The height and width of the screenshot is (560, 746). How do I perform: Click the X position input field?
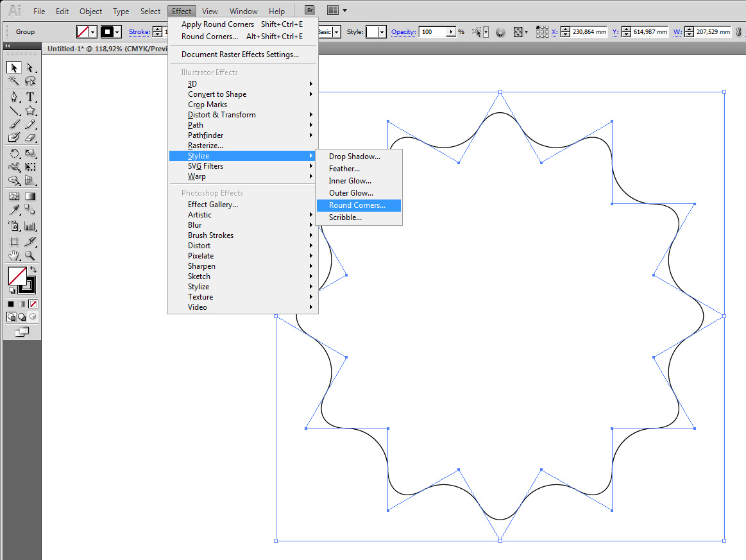(589, 32)
